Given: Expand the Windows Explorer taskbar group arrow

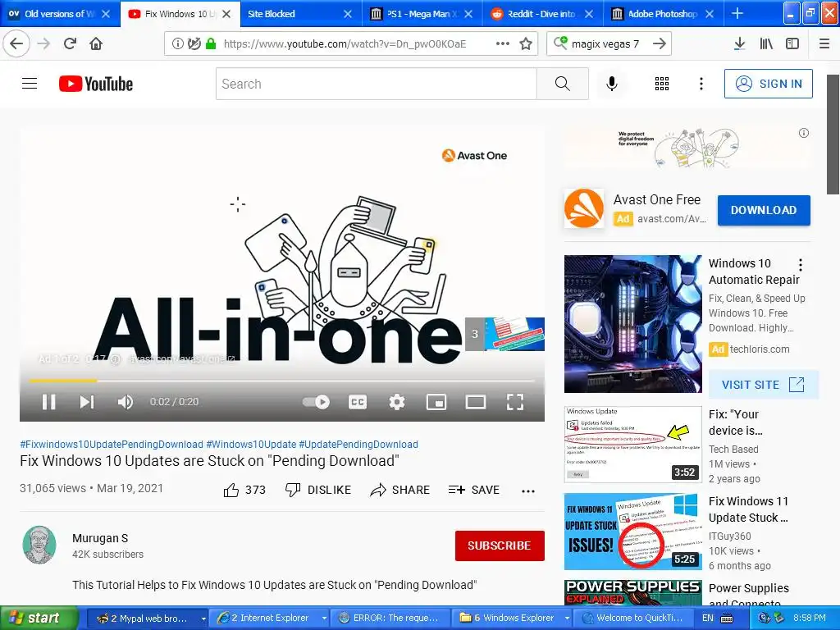Looking at the screenshot, I should 567,619.
